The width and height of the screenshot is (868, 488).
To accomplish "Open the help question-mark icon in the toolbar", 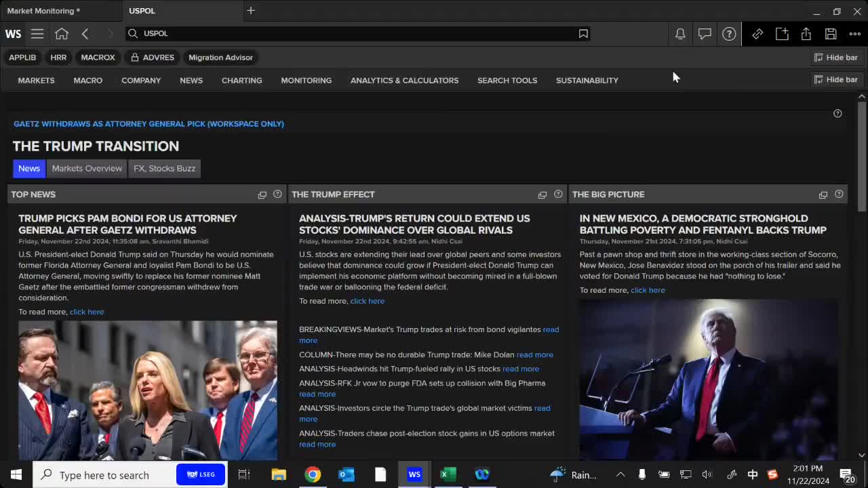I will 729,33.
